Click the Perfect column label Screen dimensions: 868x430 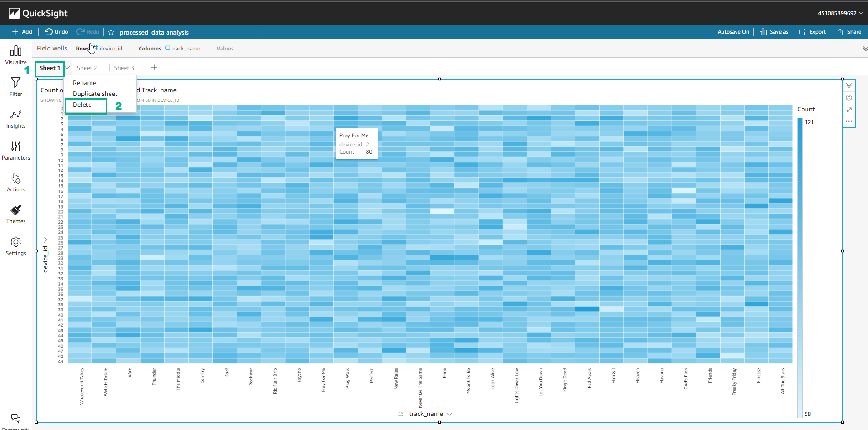click(x=372, y=375)
